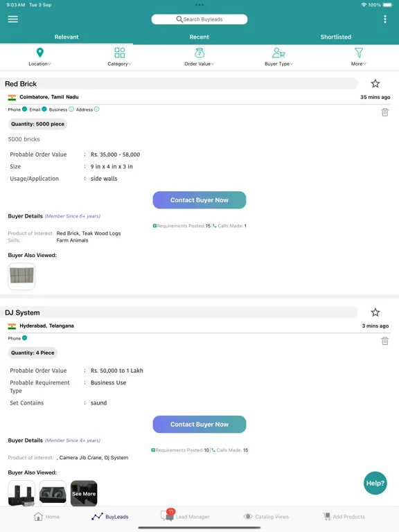This screenshot has width=399, height=532.
Task: Tap the Wi-Fi status icon
Action: pyautogui.click(x=364, y=5)
